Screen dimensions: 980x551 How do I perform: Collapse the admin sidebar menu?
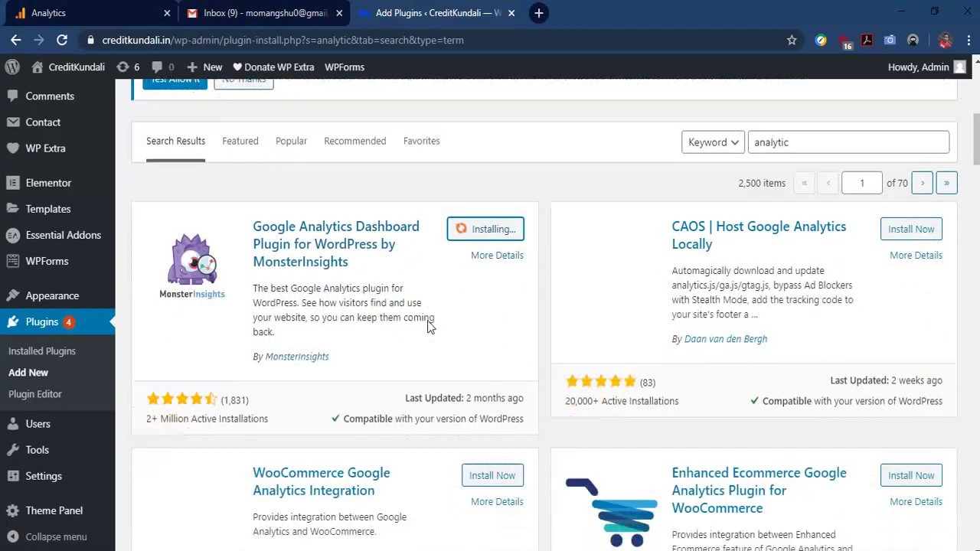tap(56, 536)
